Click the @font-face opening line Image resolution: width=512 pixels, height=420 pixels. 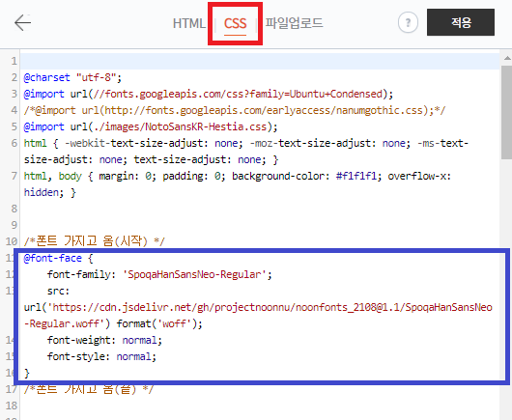59,258
